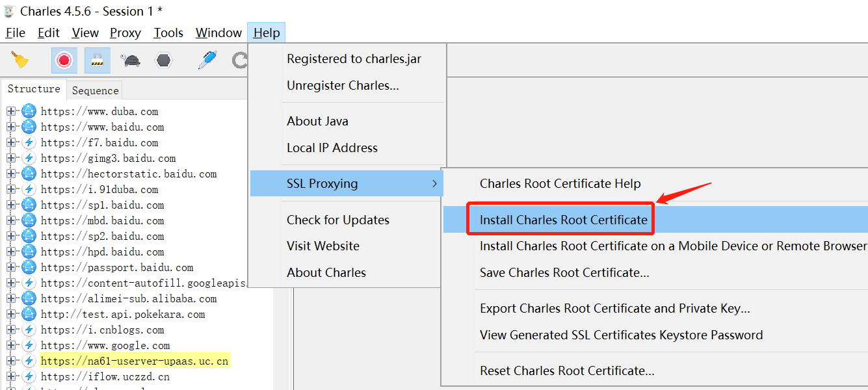This screenshot has height=390, width=868.
Task: Toggle the hexagon Breakpoints icon
Action: pos(163,60)
